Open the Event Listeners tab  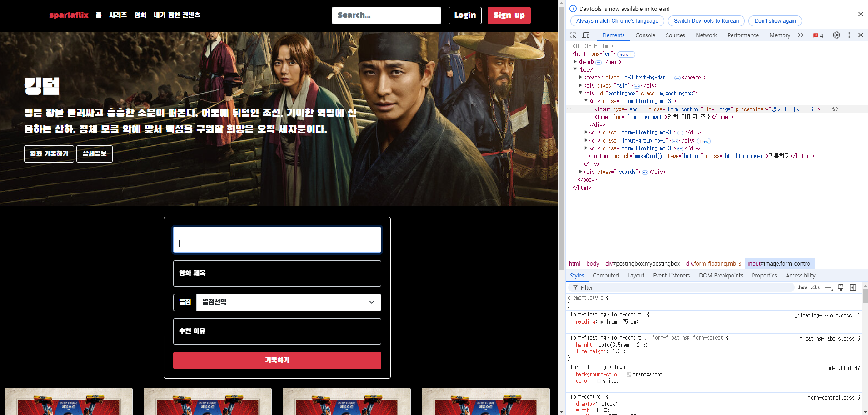[x=671, y=275]
